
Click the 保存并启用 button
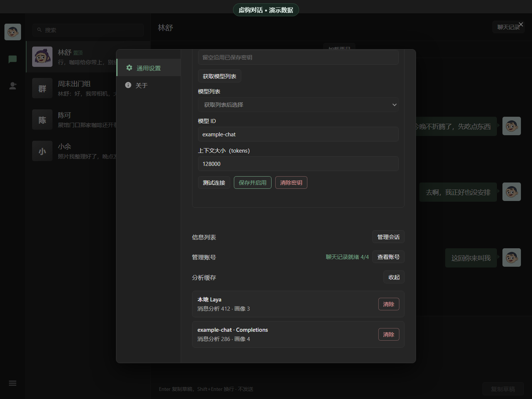point(253,183)
